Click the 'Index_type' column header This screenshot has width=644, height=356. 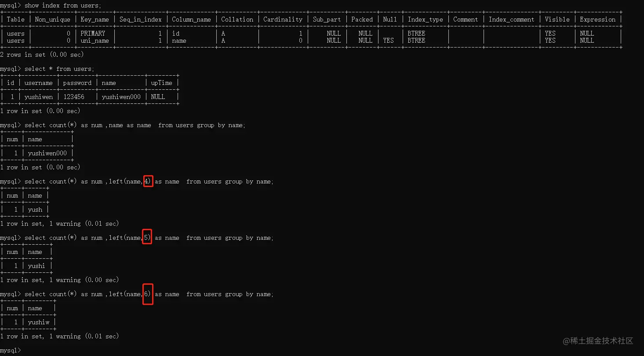tap(425, 19)
